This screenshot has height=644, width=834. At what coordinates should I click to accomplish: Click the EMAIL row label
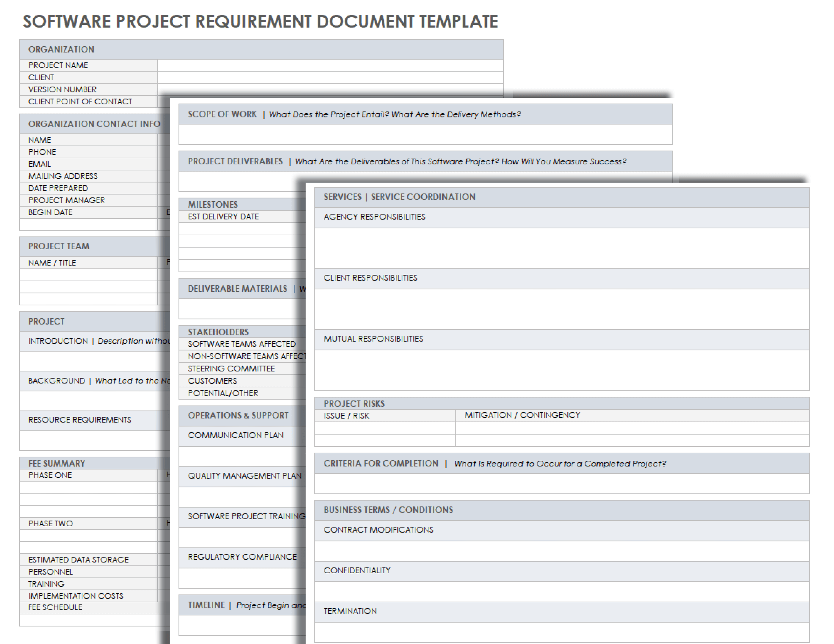click(39, 164)
